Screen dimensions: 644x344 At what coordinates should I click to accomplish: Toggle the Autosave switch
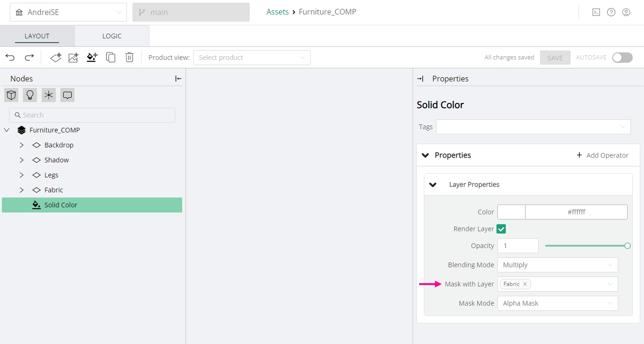point(622,58)
